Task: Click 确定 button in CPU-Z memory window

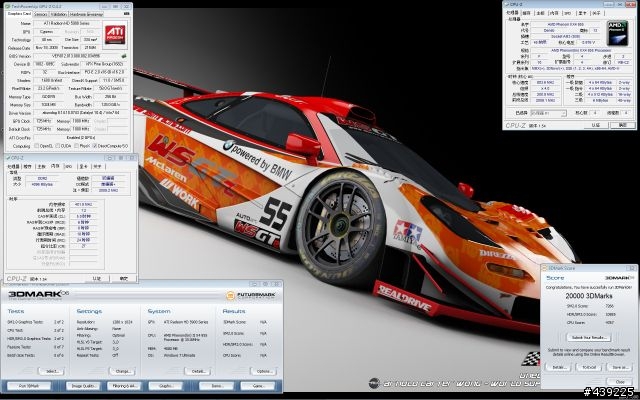Action: (x=123, y=278)
